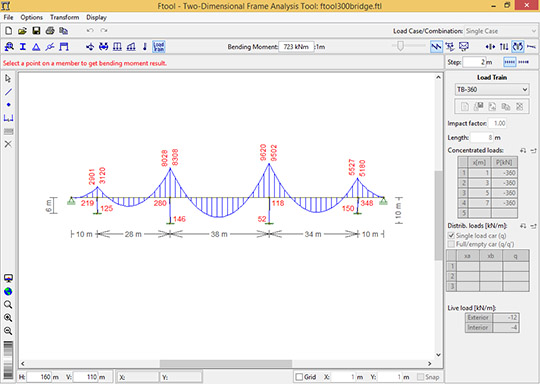Screen dimensions: 540x384
Task: Toggle the Snap checkbox
Action: [x=420, y=377]
